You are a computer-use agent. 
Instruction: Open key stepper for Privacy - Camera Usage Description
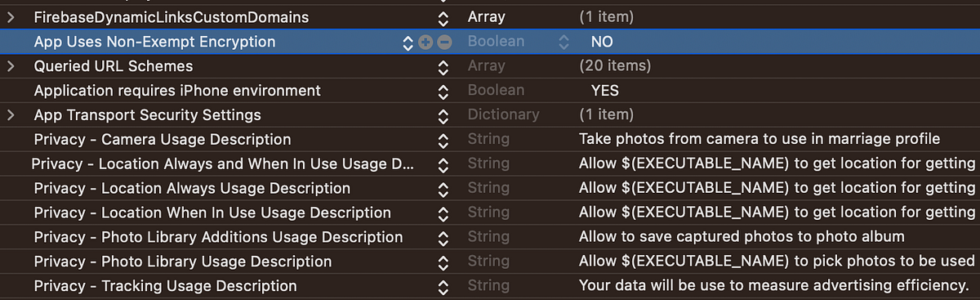click(x=443, y=140)
